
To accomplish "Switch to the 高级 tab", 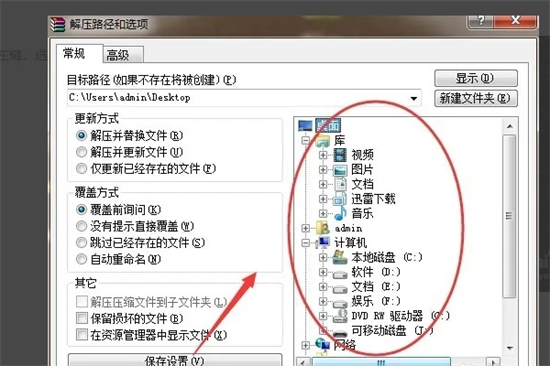I will click(123, 55).
